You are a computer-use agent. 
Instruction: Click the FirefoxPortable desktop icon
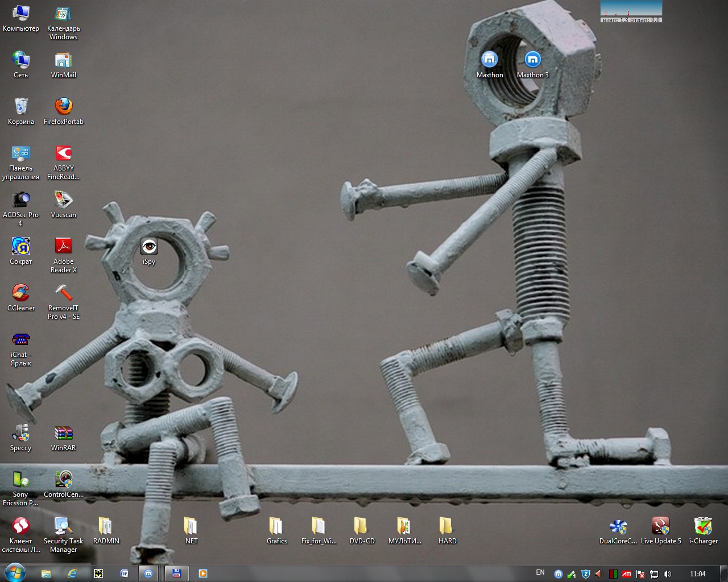coord(63,106)
